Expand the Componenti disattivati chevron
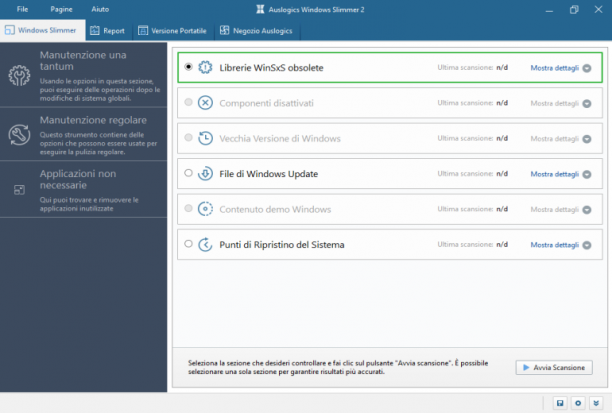The image size is (612, 413). coord(587,104)
